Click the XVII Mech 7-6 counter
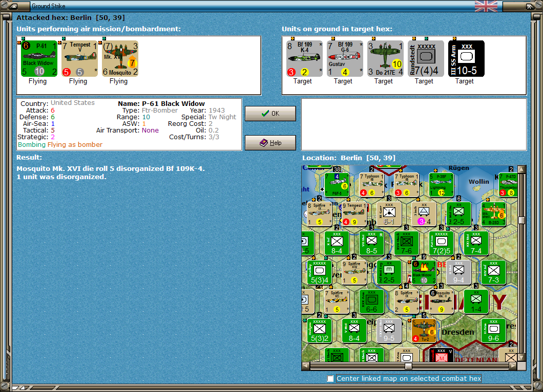 pyautogui.click(x=407, y=243)
